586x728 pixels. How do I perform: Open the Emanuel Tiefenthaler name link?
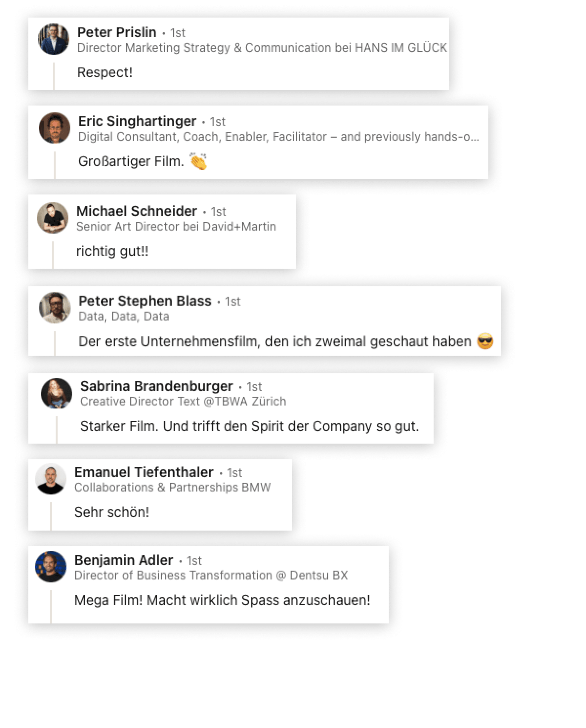tap(144, 472)
